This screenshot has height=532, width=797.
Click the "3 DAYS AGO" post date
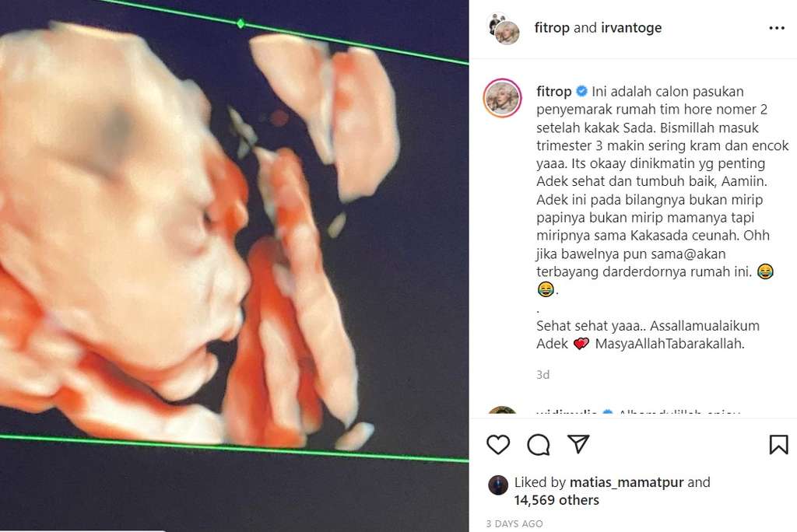click(x=514, y=523)
